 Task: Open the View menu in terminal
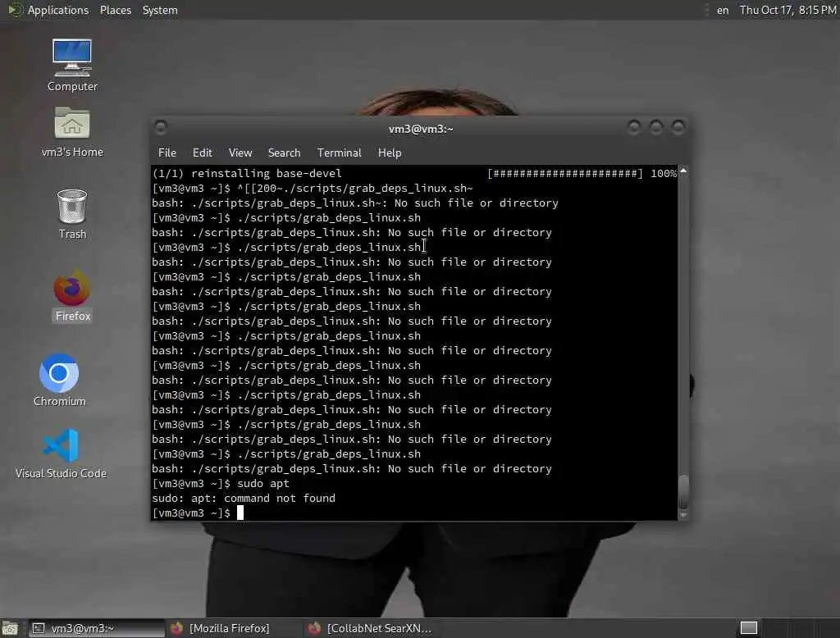240,153
